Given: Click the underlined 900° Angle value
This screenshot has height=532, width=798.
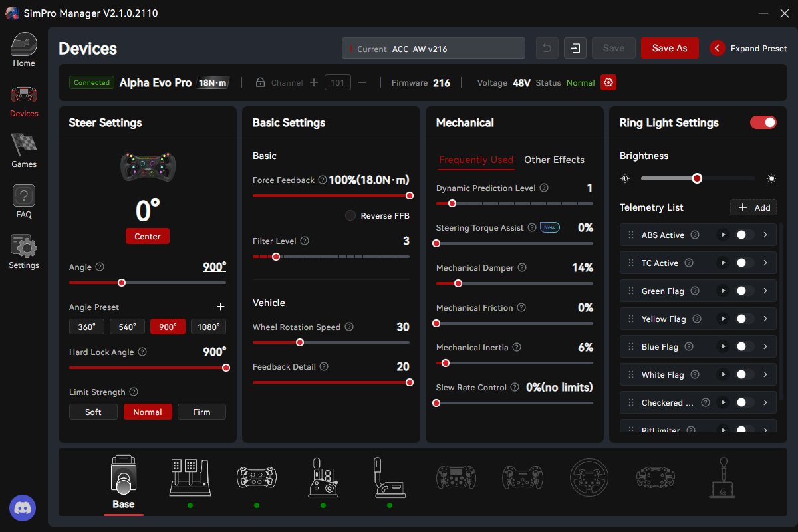Looking at the screenshot, I should pos(215,267).
